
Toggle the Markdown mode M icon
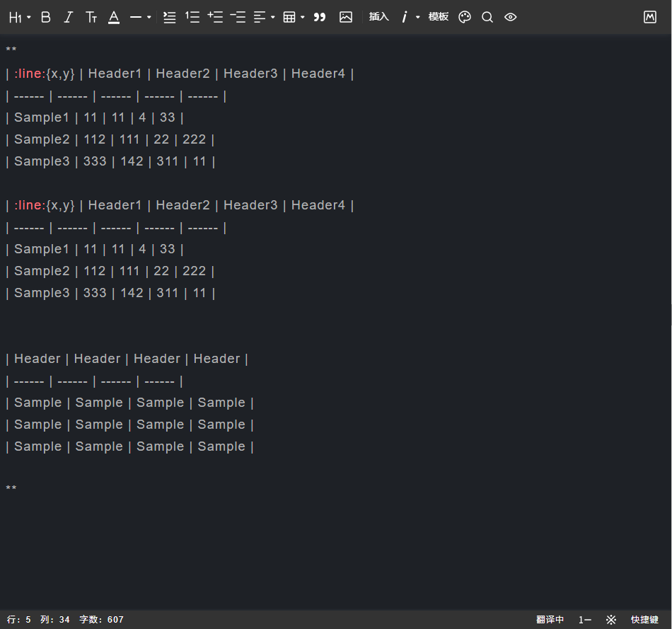point(650,17)
